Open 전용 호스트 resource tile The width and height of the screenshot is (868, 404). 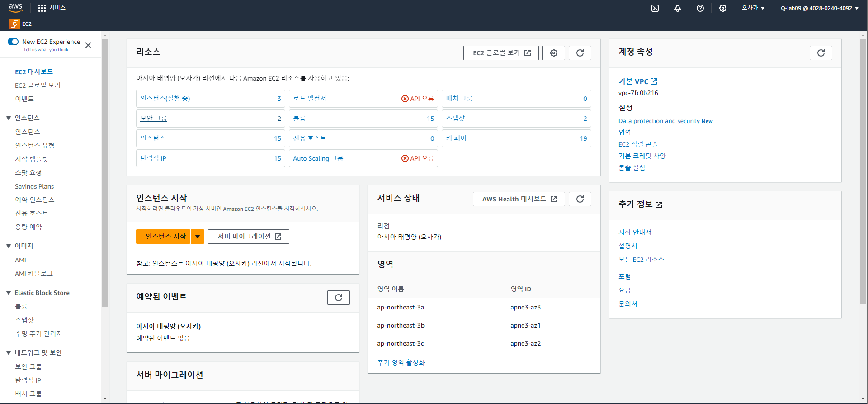coord(363,138)
